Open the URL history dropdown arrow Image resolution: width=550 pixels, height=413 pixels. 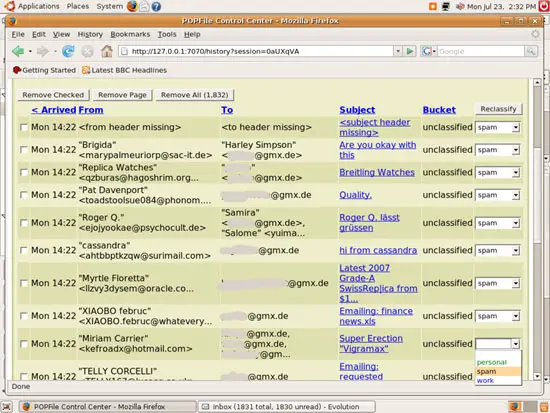click(398, 51)
